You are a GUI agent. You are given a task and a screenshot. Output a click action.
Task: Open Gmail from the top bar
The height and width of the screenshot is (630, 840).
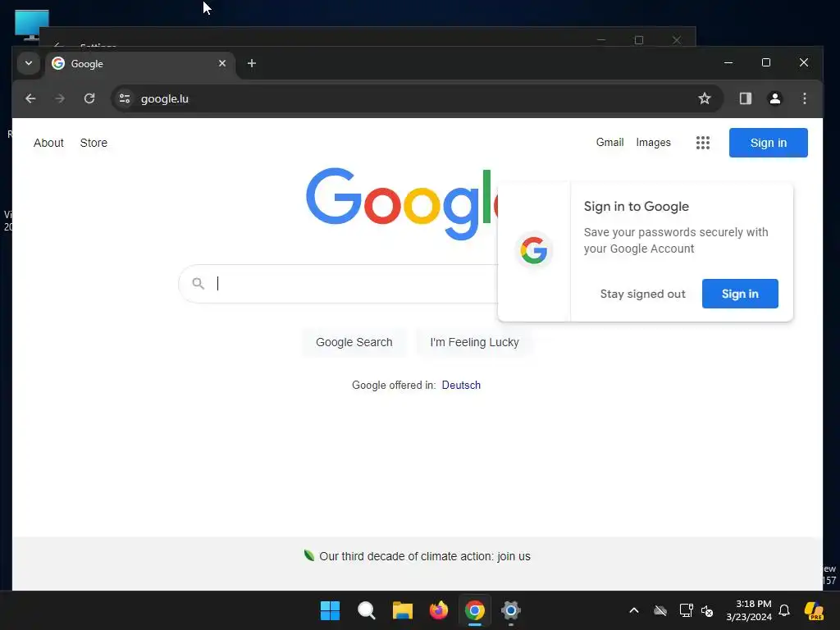tap(609, 143)
